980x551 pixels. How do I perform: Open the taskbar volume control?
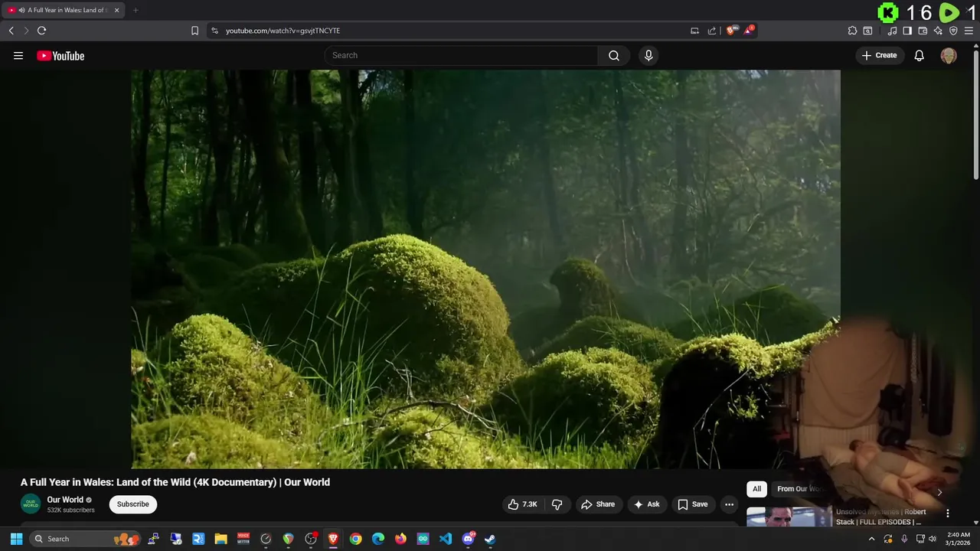(933, 539)
